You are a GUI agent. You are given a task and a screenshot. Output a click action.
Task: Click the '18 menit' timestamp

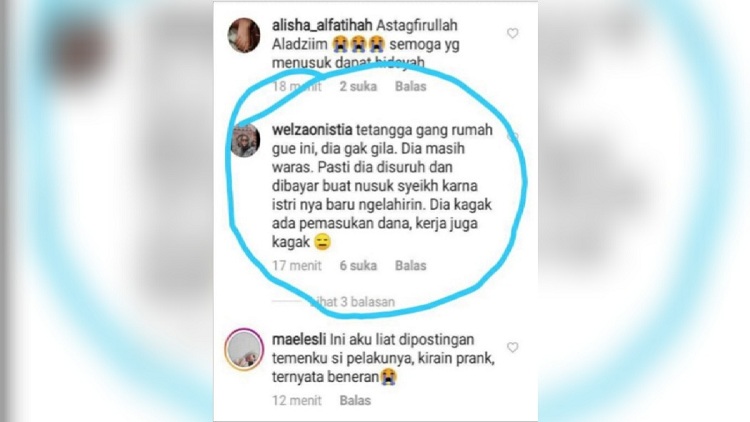click(x=297, y=86)
